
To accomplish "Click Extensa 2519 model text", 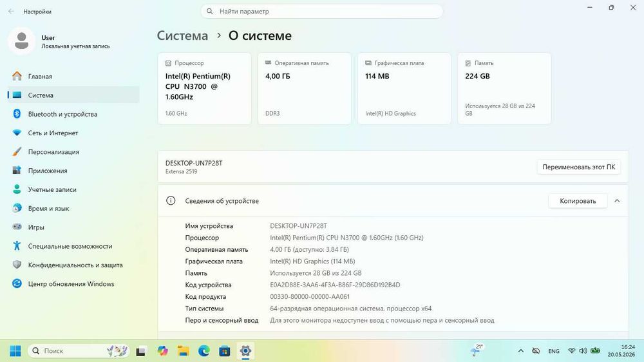I will 181,172.
